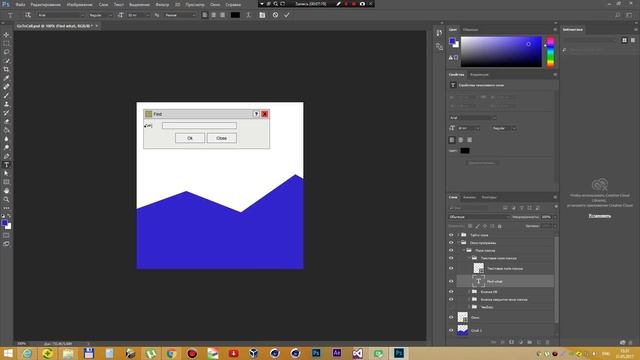
Task: Open the font size dropdown in options bar
Action: click(138, 15)
